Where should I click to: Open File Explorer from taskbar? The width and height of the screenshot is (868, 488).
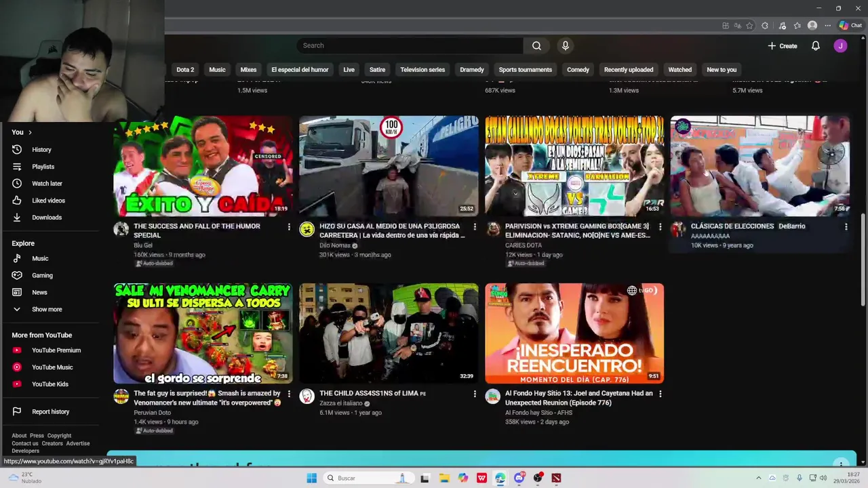444,478
